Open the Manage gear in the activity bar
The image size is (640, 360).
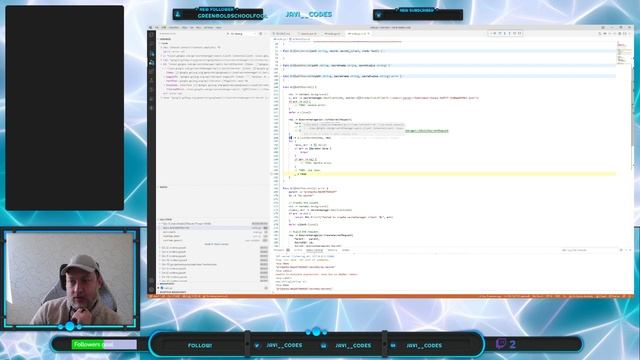tap(151, 289)
